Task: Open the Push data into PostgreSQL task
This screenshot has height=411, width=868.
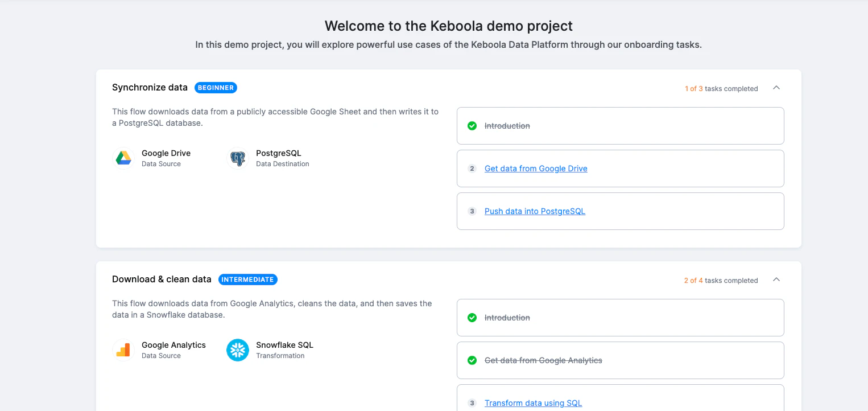Action: point(534,211)
